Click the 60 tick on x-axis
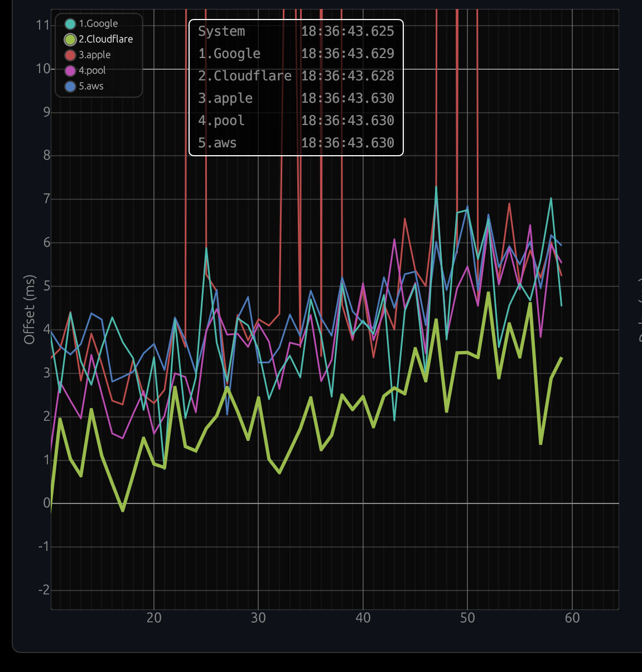642x672 pixels. (x=572, y=618)
